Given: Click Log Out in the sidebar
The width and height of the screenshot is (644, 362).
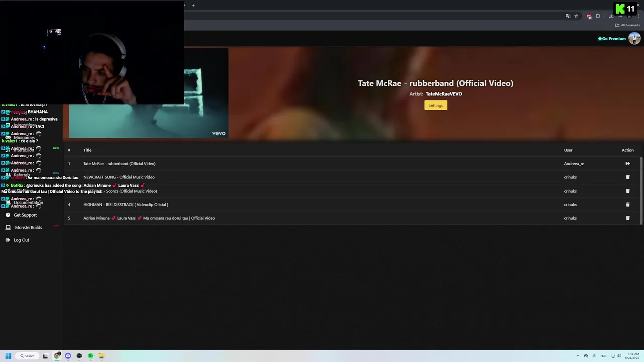Looking at the screenshot, I should [x=21, y=240].
